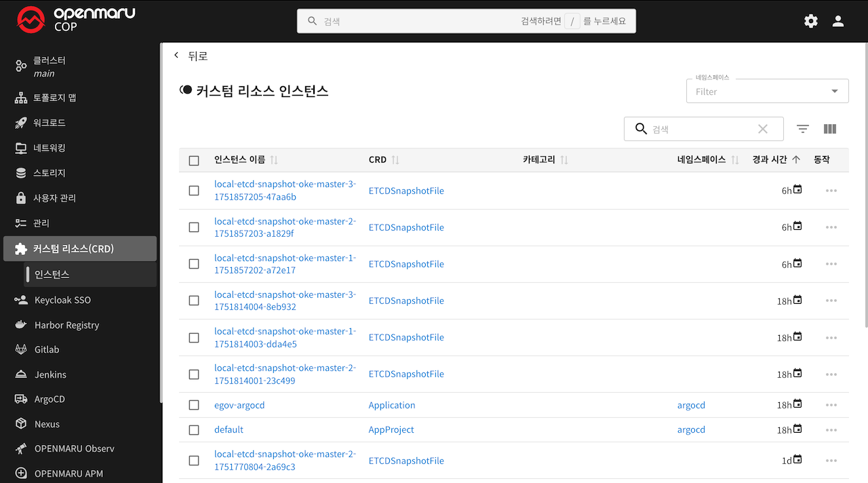Viewport: 868px width, 483px height.
Task: Open the argocd namespace link for egov-argocd
Action: (691, 405)
